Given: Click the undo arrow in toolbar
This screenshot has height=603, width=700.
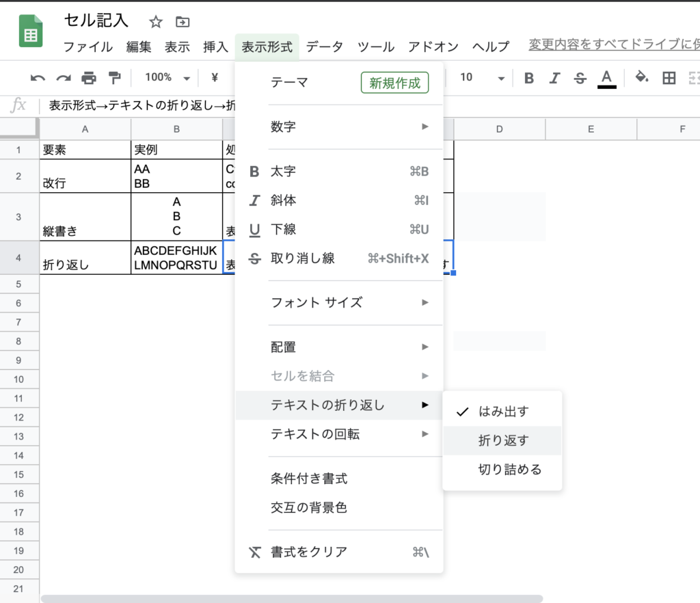Looking at the screenshot, I should (x=38, y=78).
